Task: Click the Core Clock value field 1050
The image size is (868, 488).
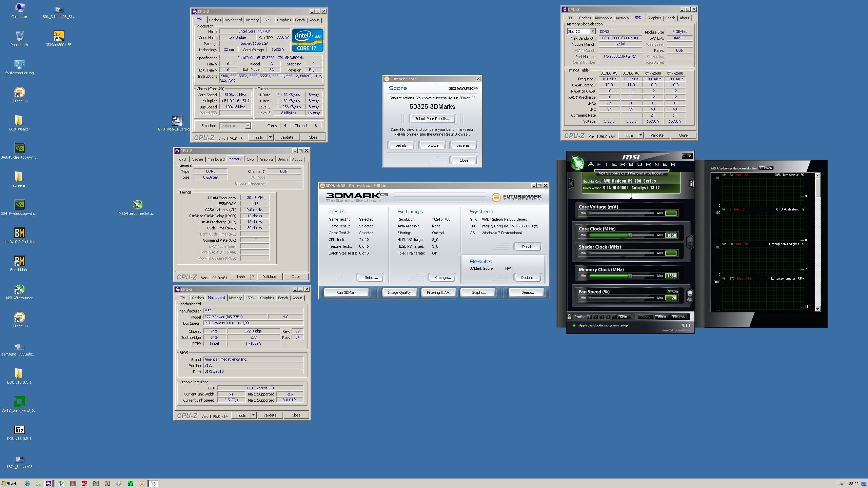Action: [671, 235]
